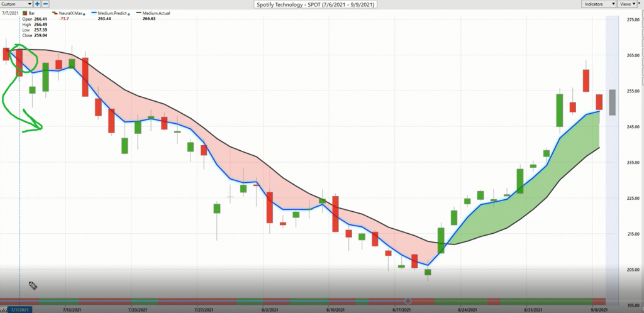Click the 245.00 price axis label
Image resolution: width=644 pixels, height=313 pixels.
click(633, 127)
